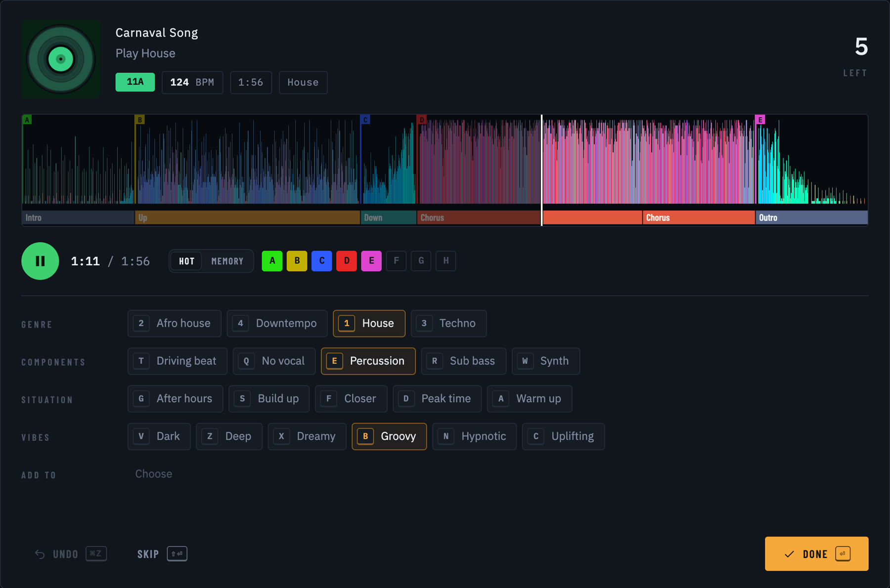Set empty hot cue slot F
Screen dimensions: 890x588
(x=396, y=261)
